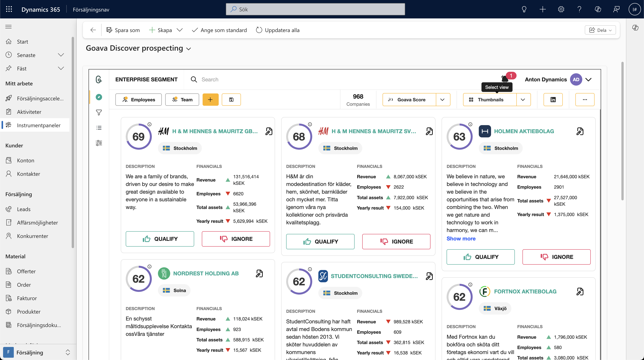Click Spara som in command bar
Image resolution: width=644 pixels, height=360 pixels.
[x=123, y=30]
